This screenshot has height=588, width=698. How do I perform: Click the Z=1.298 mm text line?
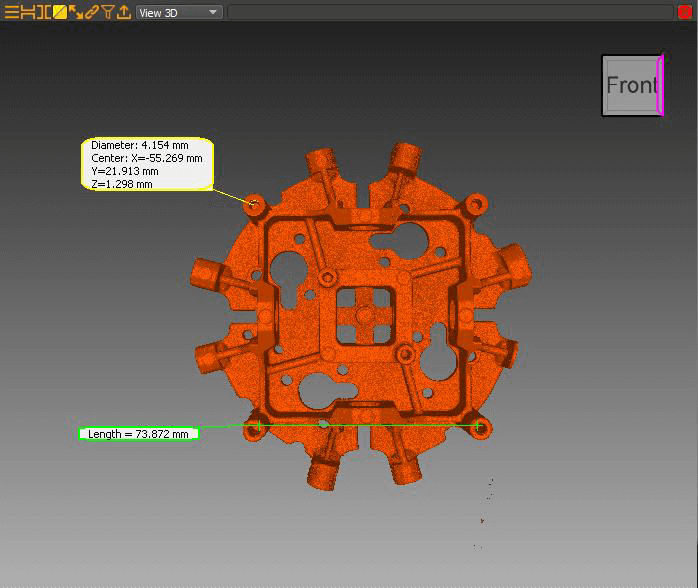pyautogui.click(x=122, y=184)
